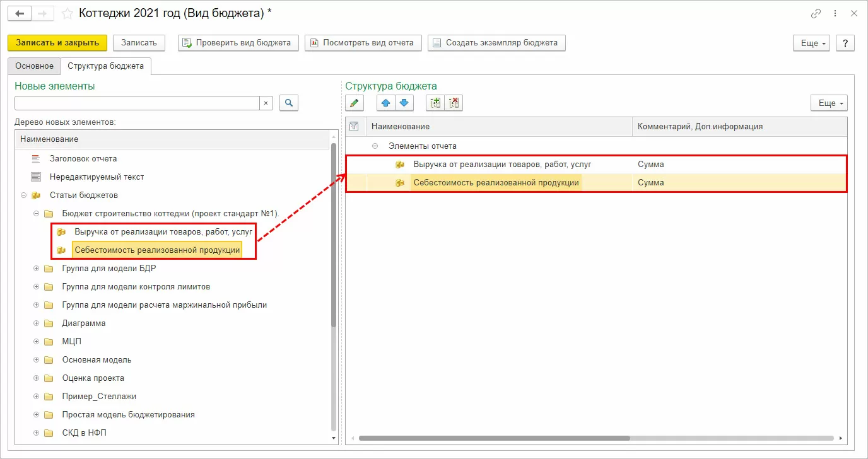The image size is (868, 459).
Task: Select the Структура бюджета tab
Action: 105,66
